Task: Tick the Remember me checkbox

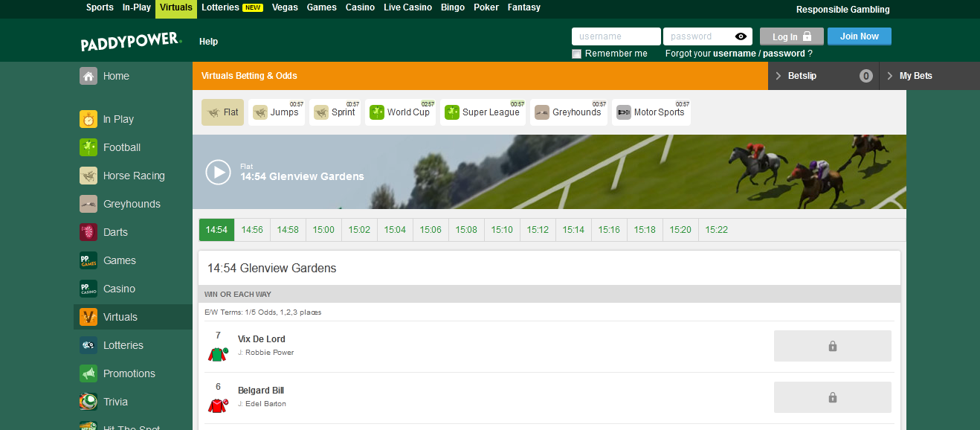Action: tap(576, 54)
